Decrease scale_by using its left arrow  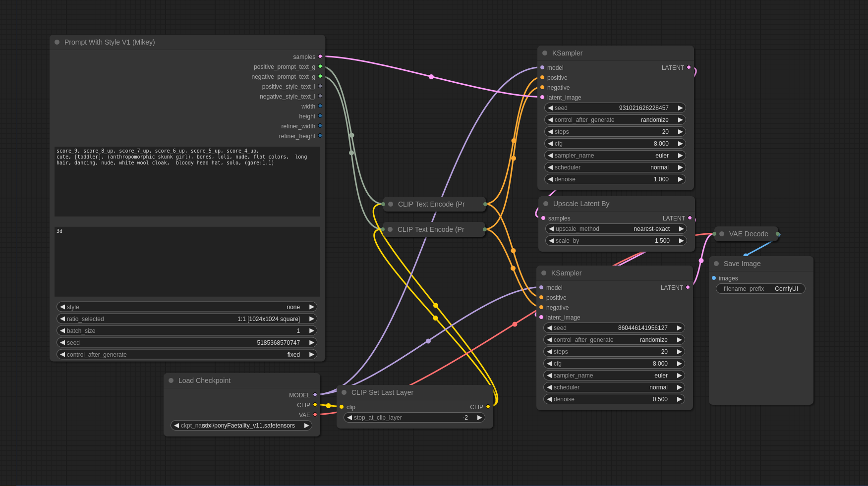click(551, 241)
